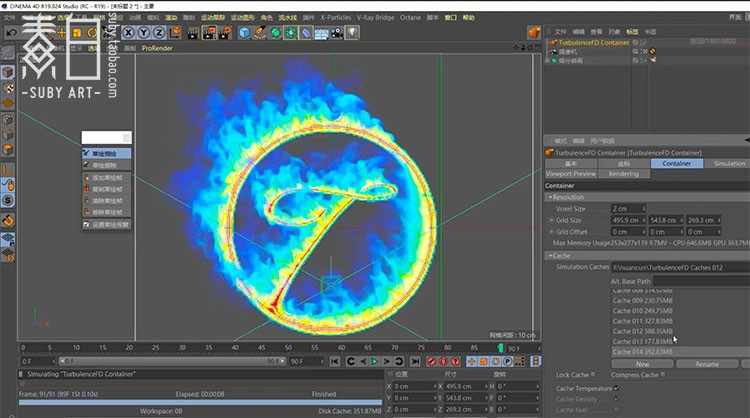Toggle the Z axis lock icon

(159, 33)
